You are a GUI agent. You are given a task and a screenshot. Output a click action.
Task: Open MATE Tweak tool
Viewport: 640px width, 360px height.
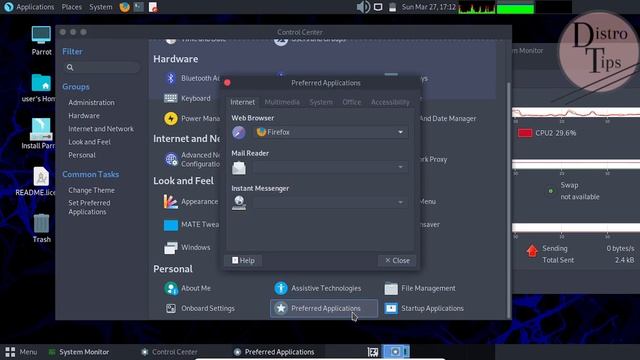pyautogui.click(x=191, y=224)
